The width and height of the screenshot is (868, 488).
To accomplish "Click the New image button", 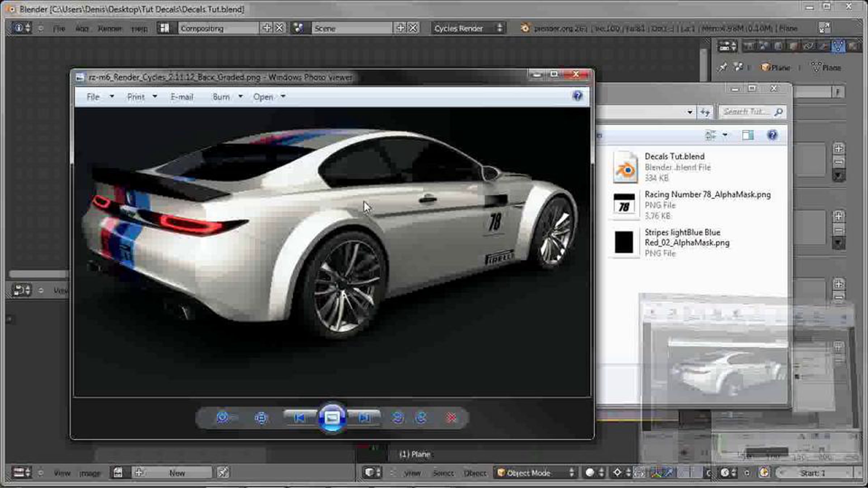I will pyautogui.click(x=176, y=473).
